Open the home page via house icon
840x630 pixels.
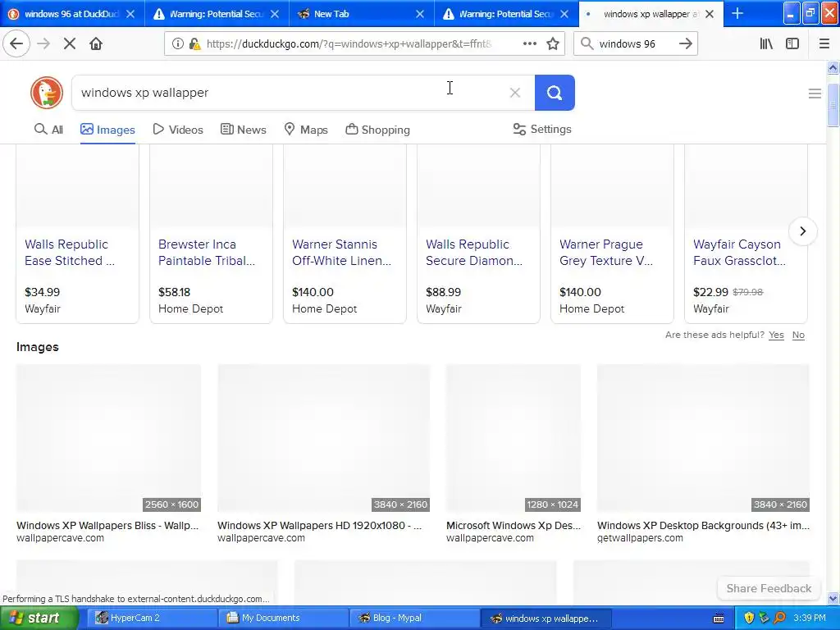[x=96, y=43]
